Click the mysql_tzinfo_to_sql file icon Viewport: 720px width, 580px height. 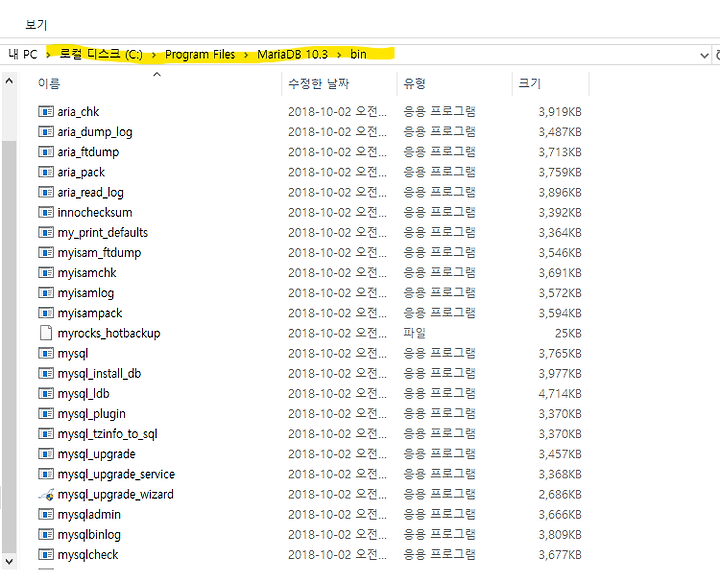(46, 434)
